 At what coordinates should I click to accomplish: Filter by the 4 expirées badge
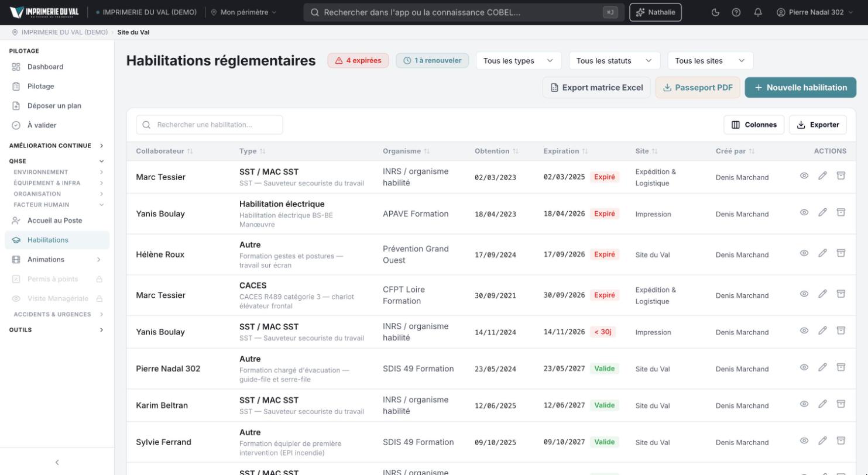(358, 61)
